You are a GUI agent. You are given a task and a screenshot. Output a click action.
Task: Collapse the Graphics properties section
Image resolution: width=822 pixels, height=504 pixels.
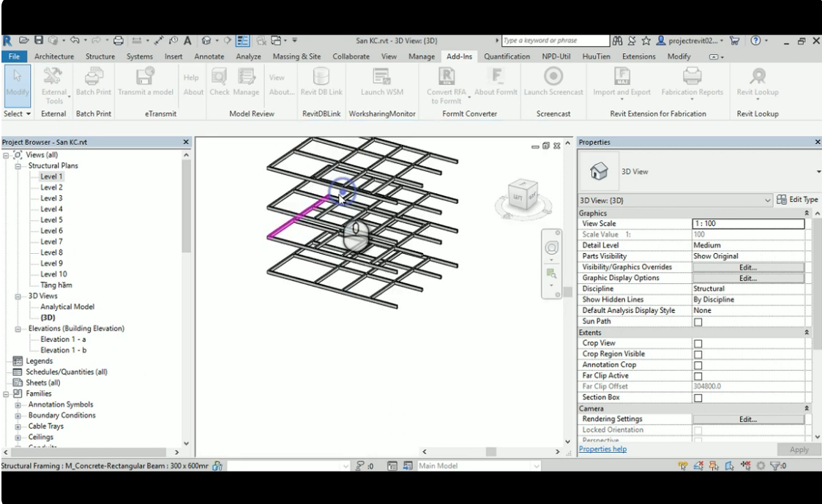pos(807,213)
